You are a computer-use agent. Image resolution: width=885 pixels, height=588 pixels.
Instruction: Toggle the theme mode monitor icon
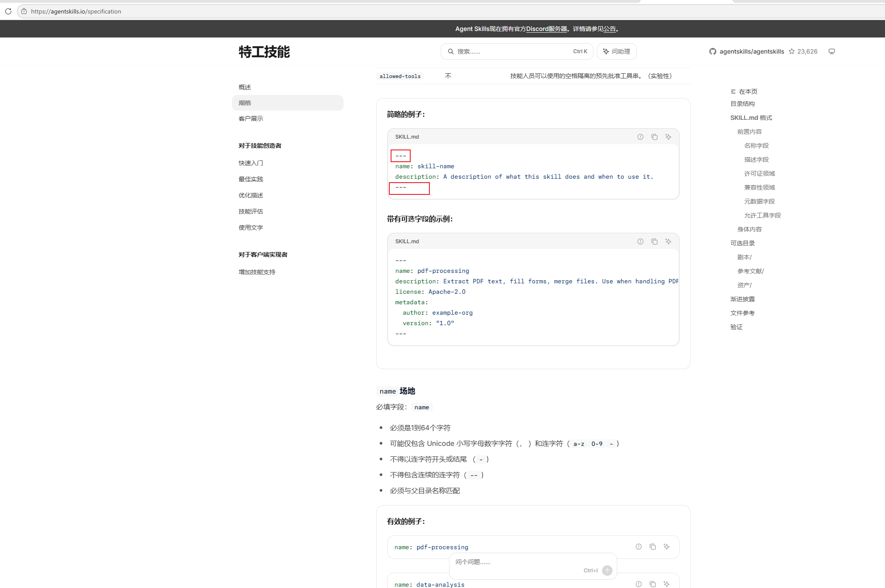tap(832, 51)
